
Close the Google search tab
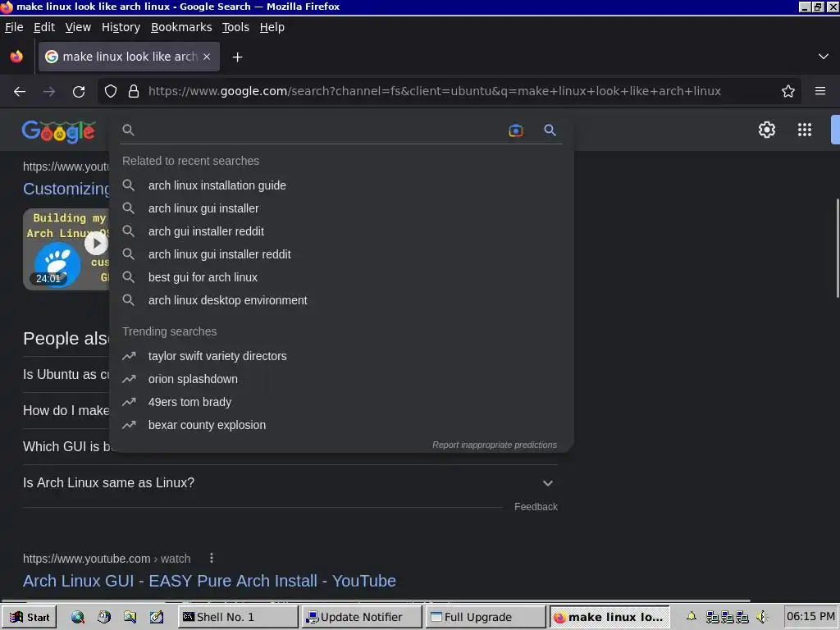[x=207, y=57]
